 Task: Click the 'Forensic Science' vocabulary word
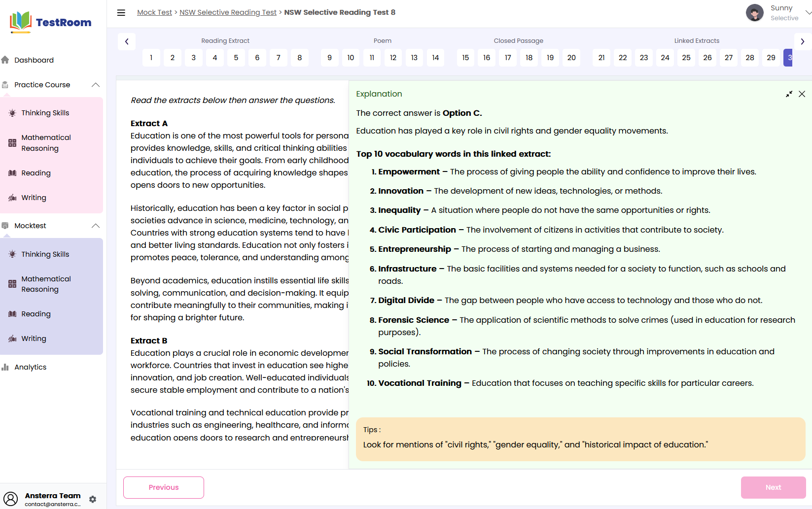click(x=414, y=320)
